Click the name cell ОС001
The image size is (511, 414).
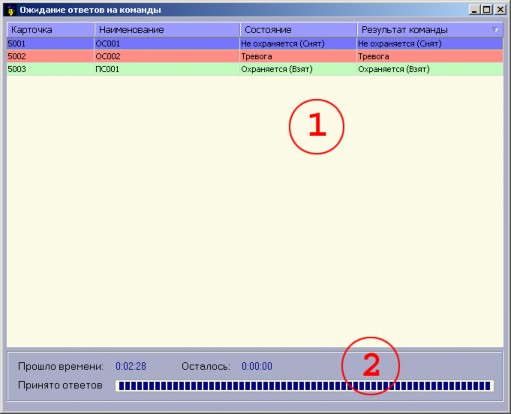107,44
